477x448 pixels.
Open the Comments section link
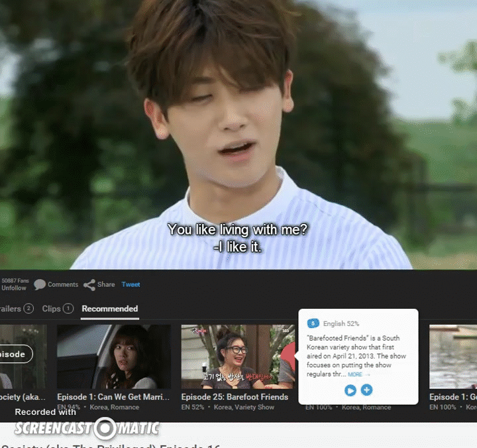[63, 285]
